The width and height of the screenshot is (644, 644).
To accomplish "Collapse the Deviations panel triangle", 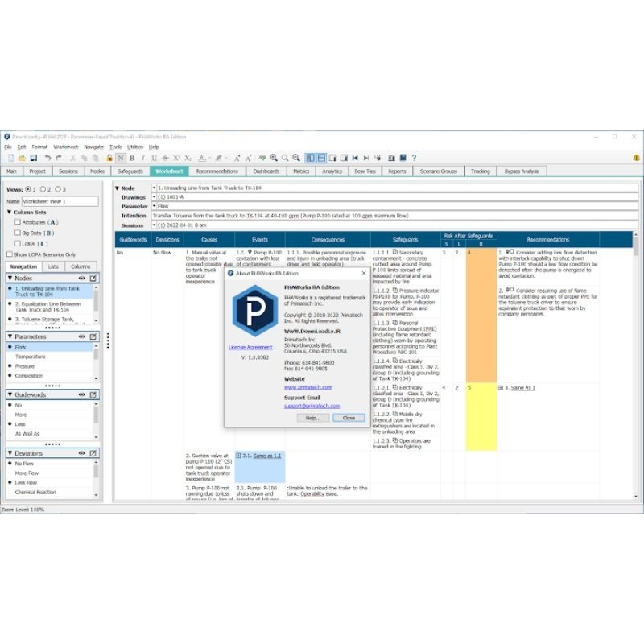I will tap(10, 453).
